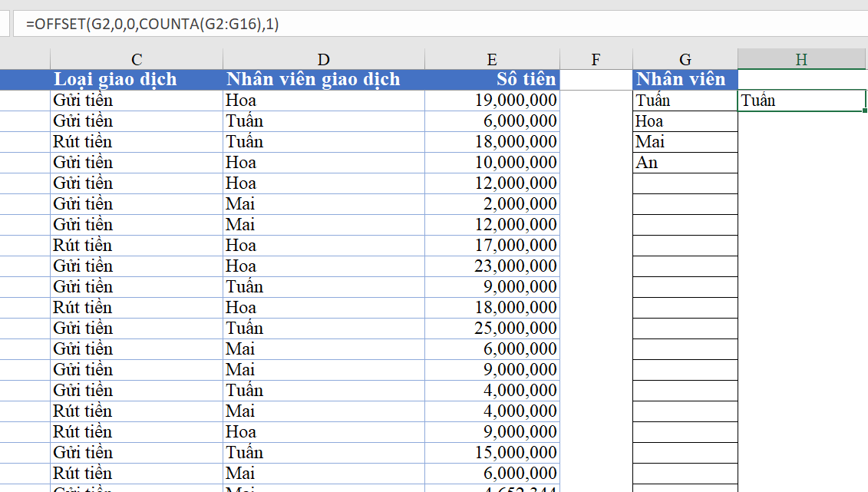Select column C header
The image size is (868, 492).
coord(136,59)
